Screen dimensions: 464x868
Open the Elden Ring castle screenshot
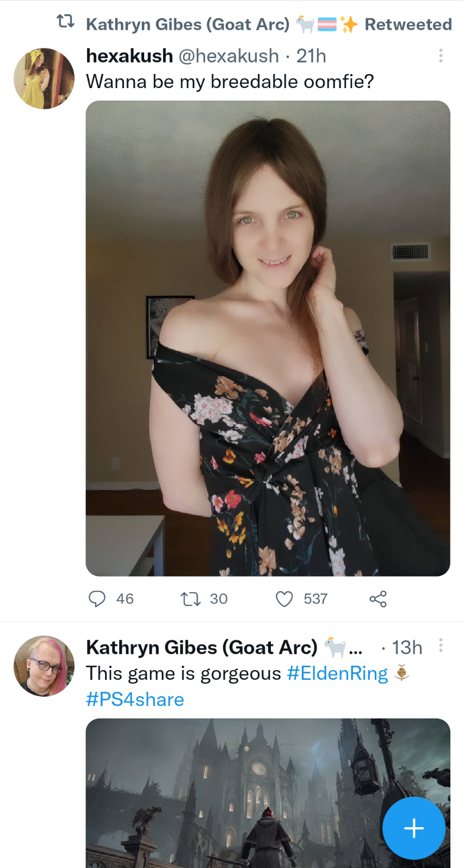pyautogui.click(x=268, y=793)
